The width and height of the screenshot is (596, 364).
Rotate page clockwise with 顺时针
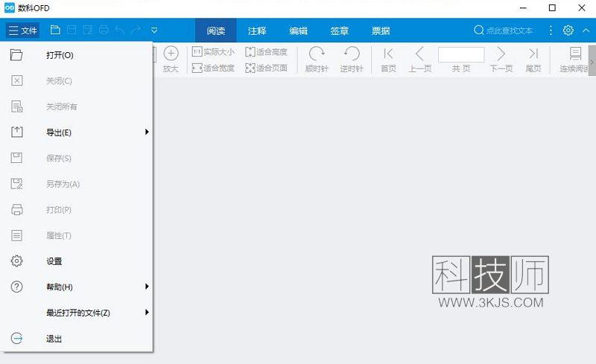pyautogui.click(x=317, y=60)
